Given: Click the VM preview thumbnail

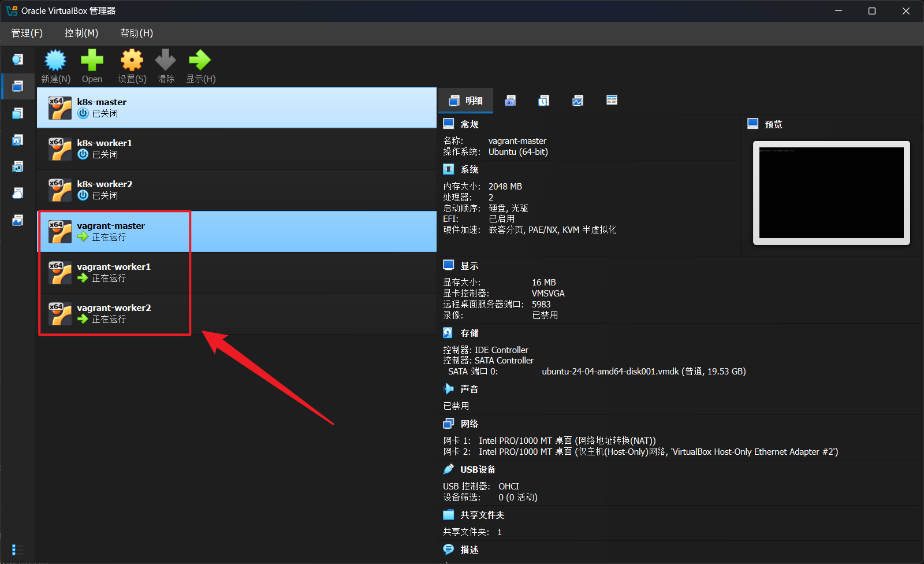Looking at the screenshot, I should [831, 192].
